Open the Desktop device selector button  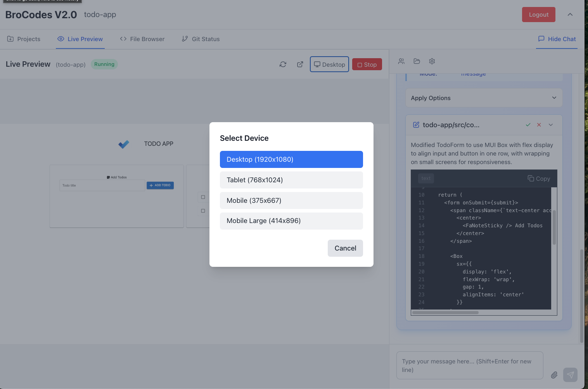point(329,64)
